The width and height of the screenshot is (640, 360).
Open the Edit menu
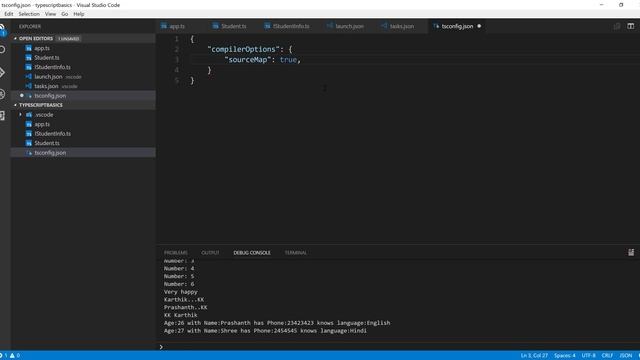[9, 14]
